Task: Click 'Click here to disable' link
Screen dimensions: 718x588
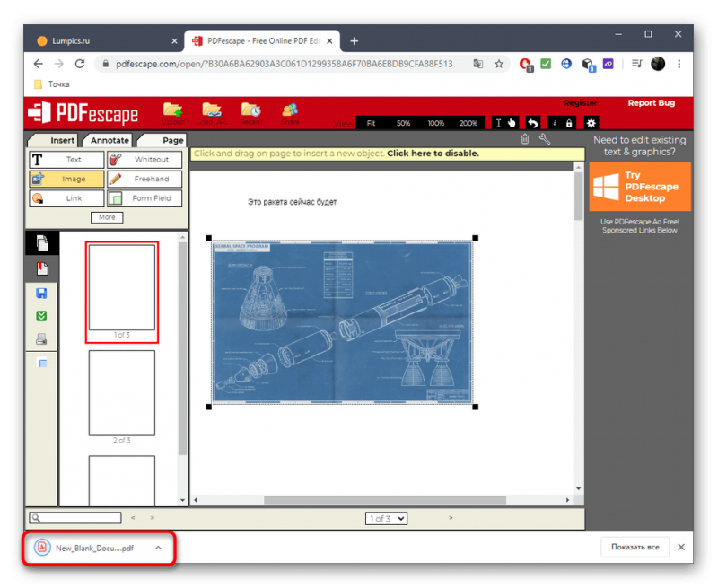Action: click(433, 154)
